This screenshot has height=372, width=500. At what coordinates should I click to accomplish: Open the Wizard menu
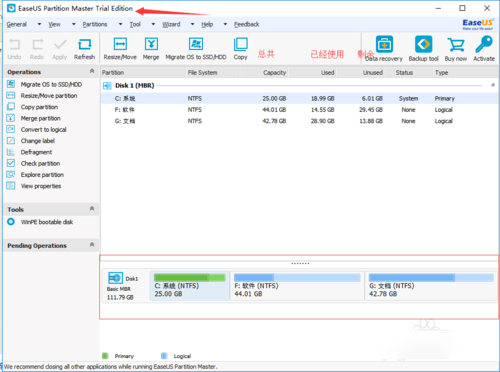pos(171,24)
